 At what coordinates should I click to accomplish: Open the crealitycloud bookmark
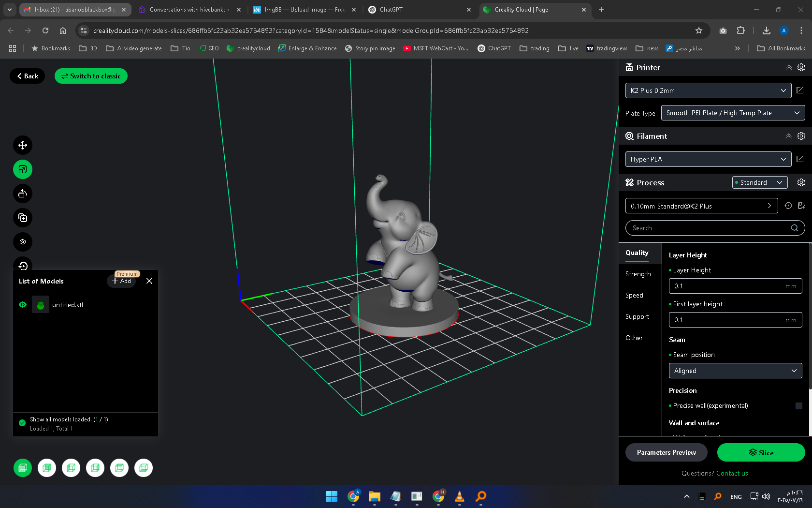coord(248,48)
